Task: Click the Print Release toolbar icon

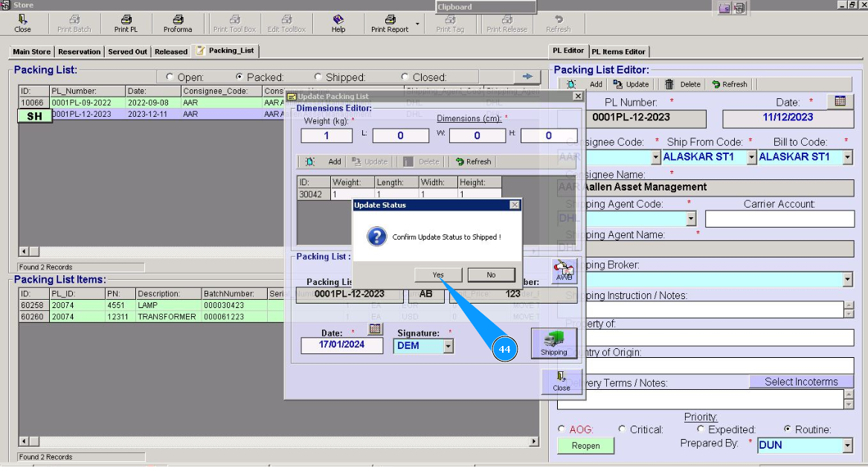Action: 507,24
